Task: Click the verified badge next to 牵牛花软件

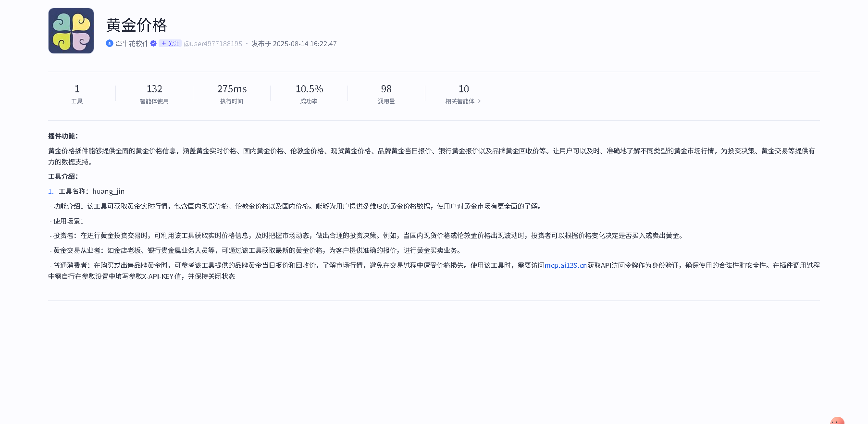Action: coord(153,43)
